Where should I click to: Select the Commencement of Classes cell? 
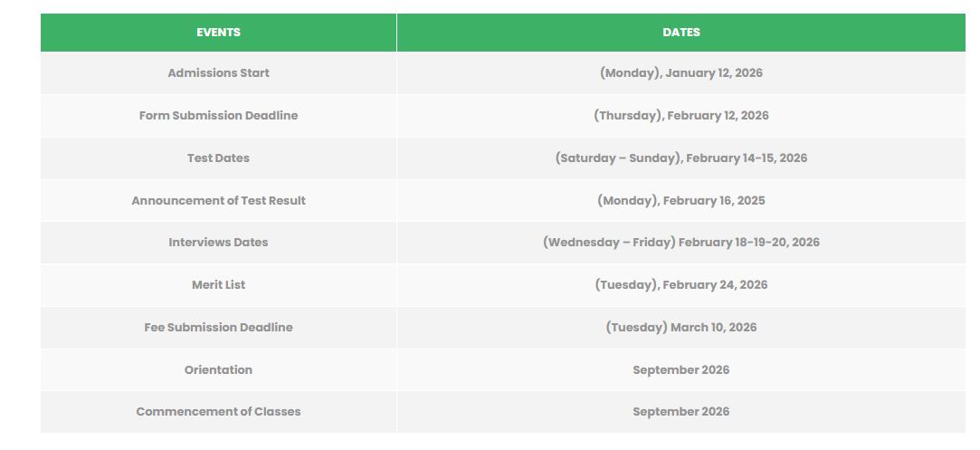pos(218,412)
